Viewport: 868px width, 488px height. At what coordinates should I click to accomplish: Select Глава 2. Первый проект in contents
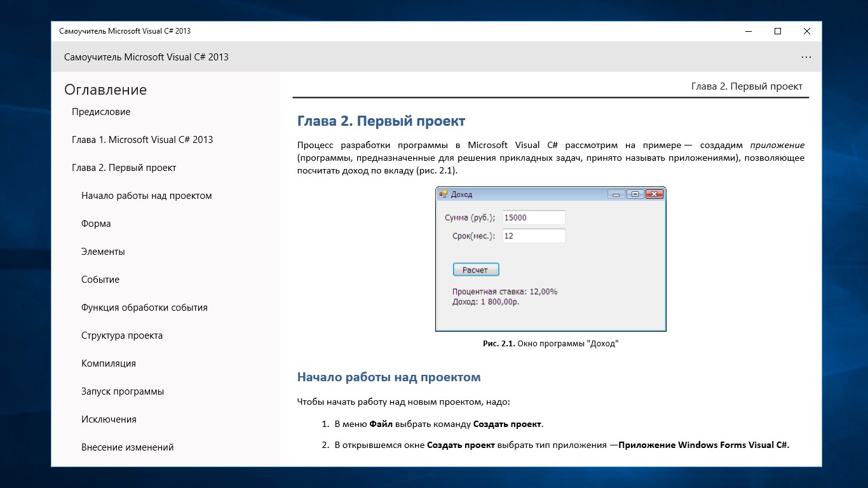tap(124, 168)
